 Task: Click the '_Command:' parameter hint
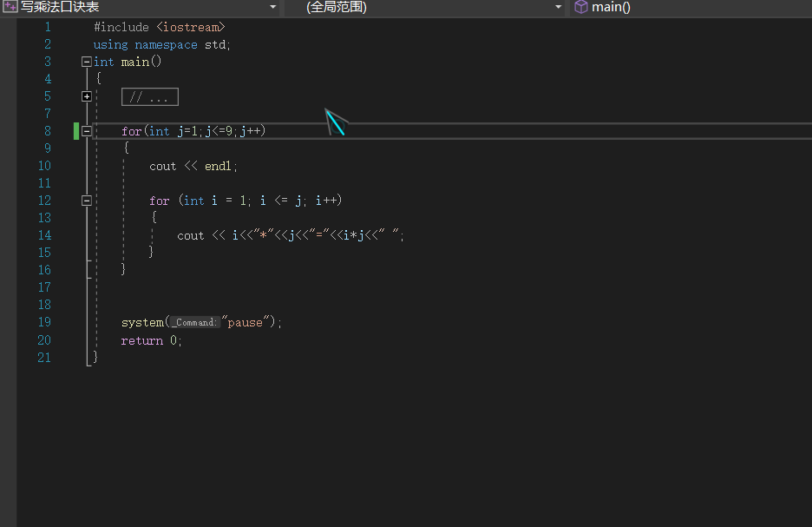(x=194, y=322)
